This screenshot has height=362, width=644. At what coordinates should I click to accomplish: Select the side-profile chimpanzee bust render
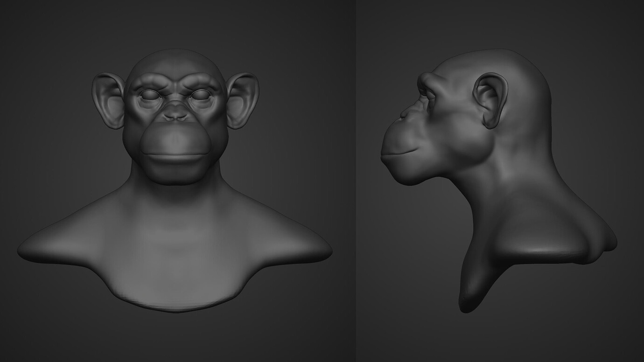point(498,181)
